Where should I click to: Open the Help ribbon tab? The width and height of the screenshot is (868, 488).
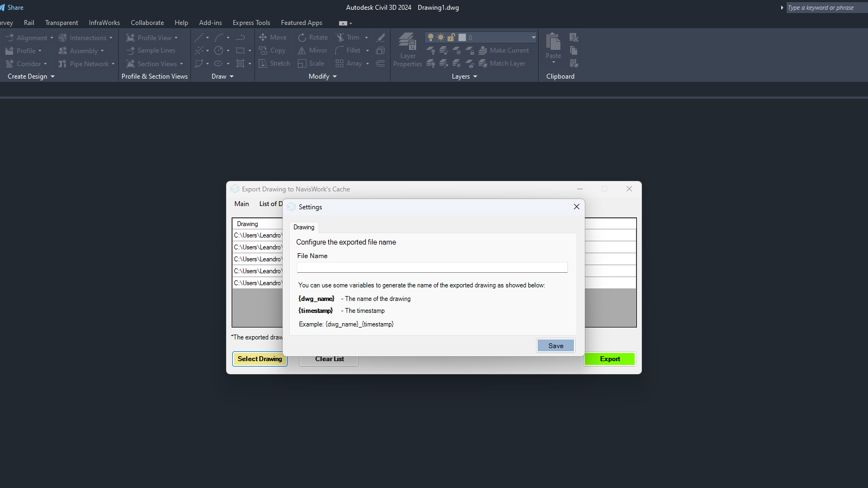pyautogui.click(x=181, y=23)
